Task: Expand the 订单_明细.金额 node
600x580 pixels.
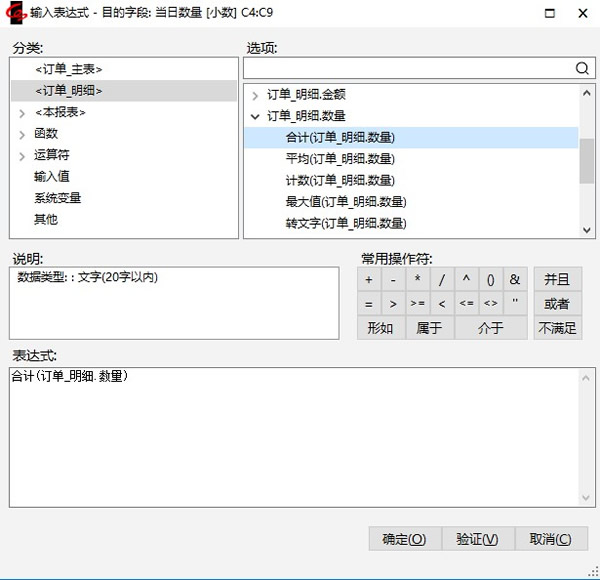Action: point(255,95)
